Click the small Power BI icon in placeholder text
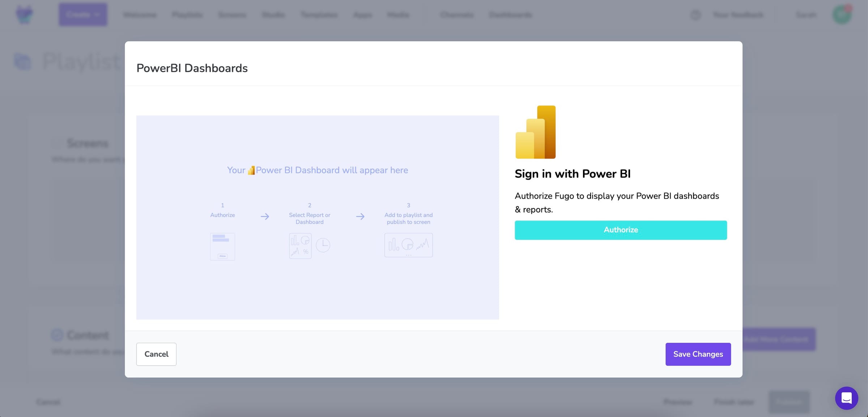The image size is (868, 417). tap(251, 170)
